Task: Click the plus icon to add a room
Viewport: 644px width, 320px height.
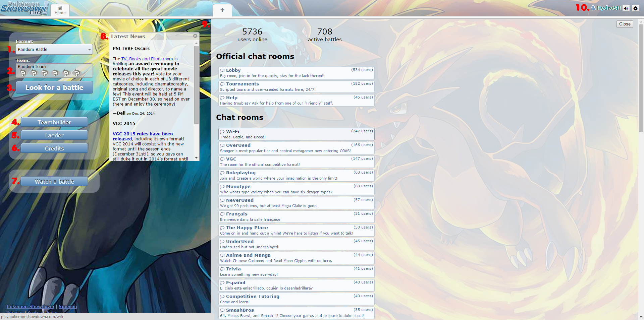Action: [x=222, y=10]
